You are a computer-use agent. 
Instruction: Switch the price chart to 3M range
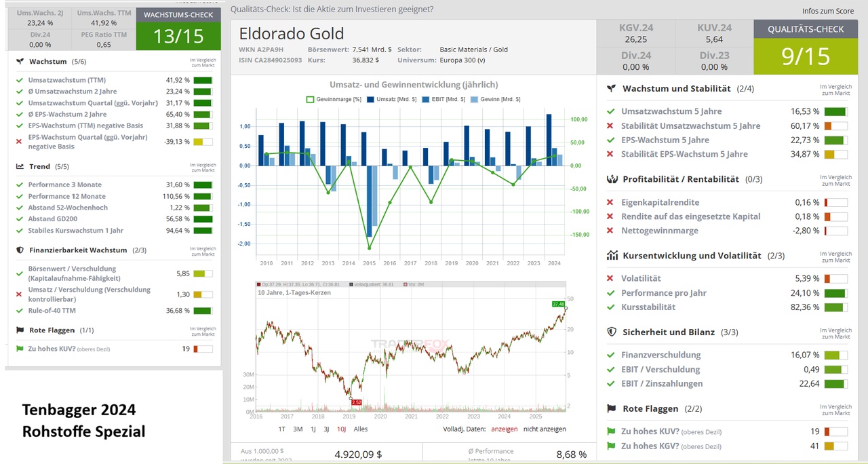coord(298,429)
